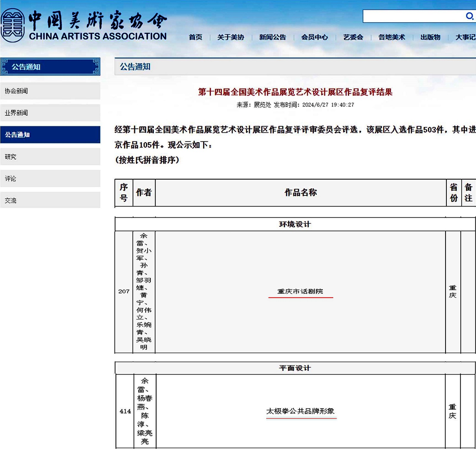
Task: Click the 省份 table header
Action: pos(454,192)
